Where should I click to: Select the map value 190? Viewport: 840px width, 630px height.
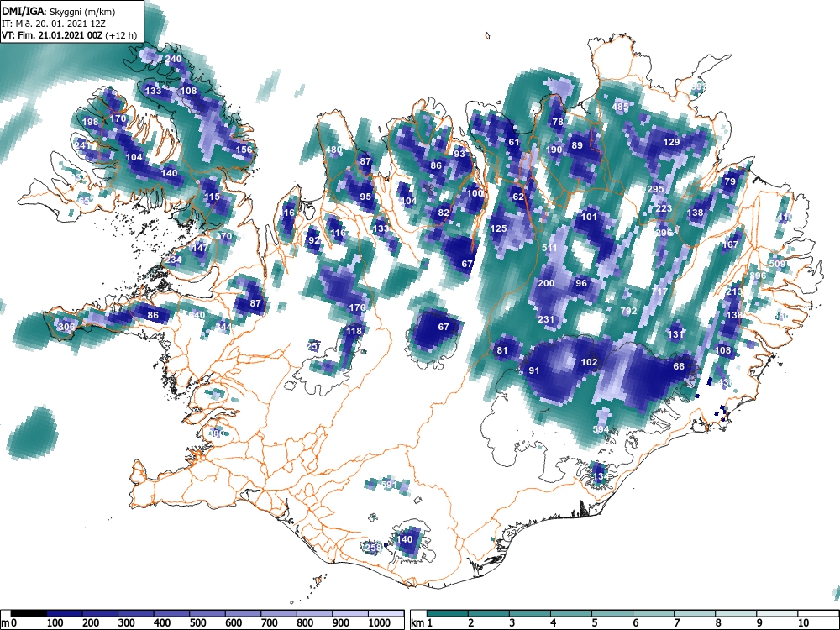pyautogui.click(x=554, y=150)
